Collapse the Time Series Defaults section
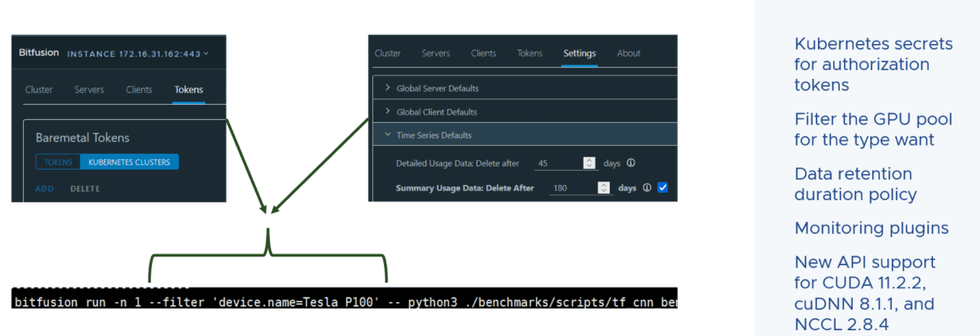 (525, 135)
